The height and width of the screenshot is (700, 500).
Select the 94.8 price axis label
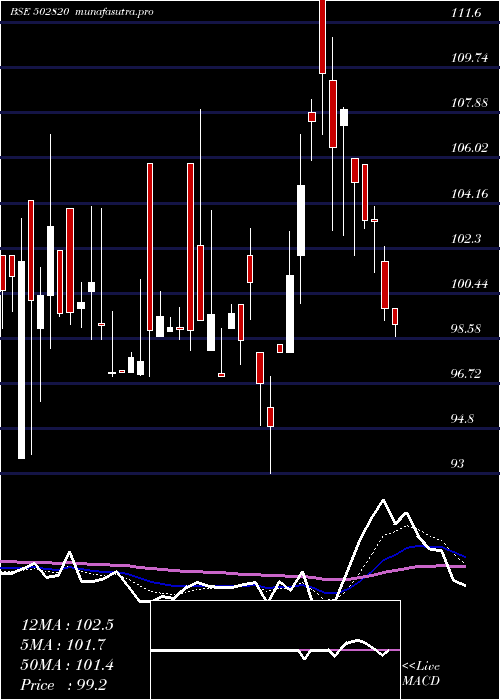pos(463,419)
